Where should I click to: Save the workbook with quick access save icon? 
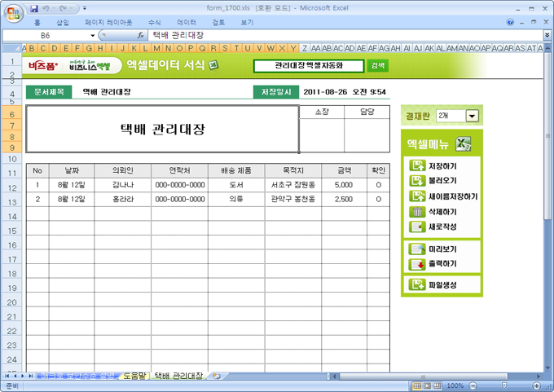pyautogui.click(x=34, y=8)
